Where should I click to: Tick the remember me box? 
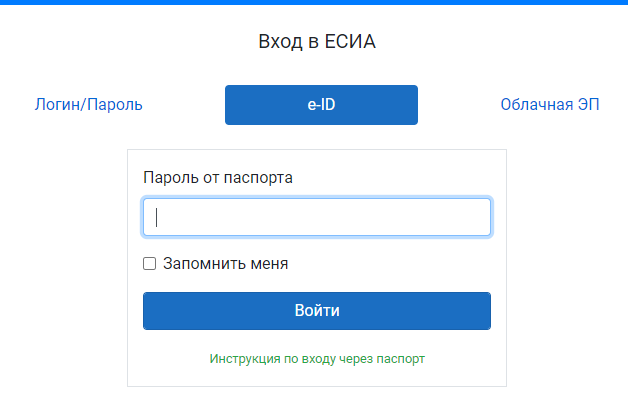pyautogui.click(x=149, y=264)
